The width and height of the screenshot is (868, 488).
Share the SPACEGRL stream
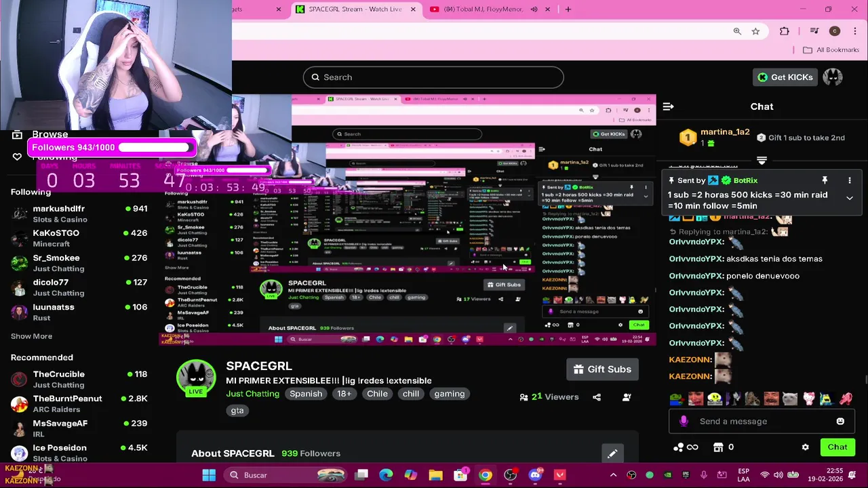coord(597,397)
